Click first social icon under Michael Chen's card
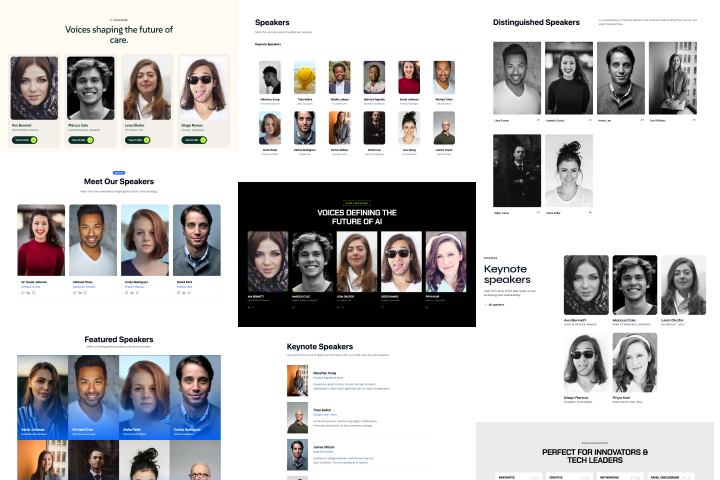 pos(74,293)
